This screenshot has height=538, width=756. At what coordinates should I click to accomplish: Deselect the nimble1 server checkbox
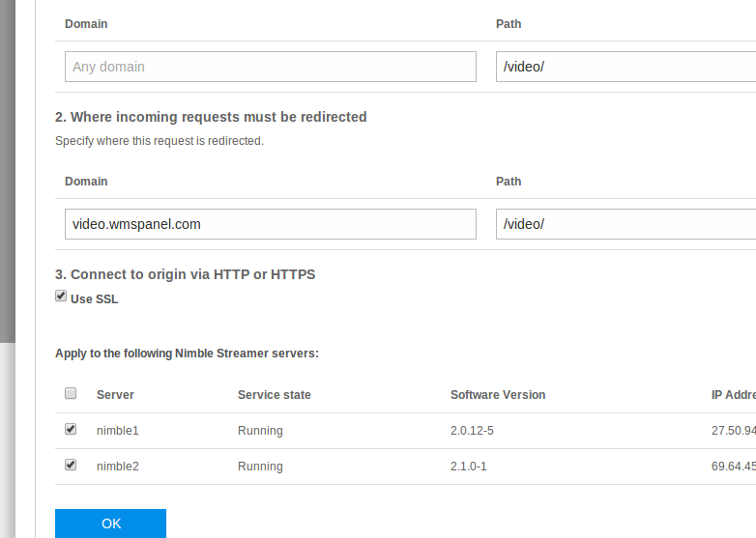(71, 429)
